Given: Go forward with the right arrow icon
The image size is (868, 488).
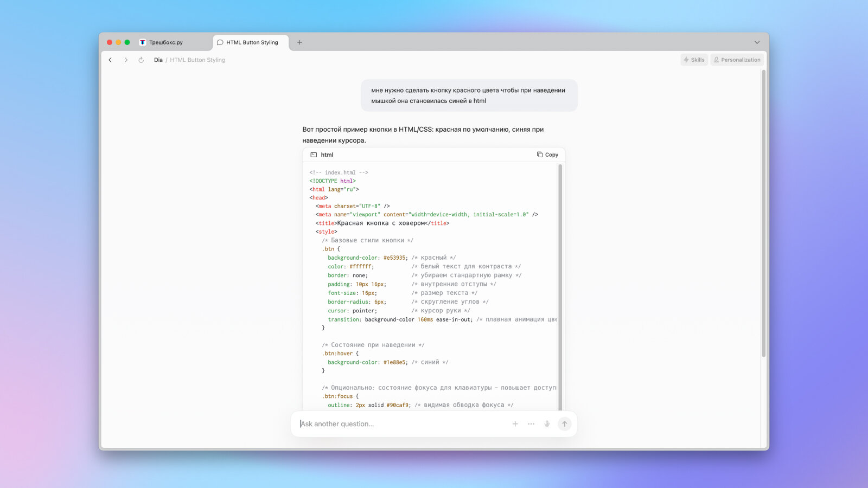Looking at the screenshot, I should tap(126, 60).
